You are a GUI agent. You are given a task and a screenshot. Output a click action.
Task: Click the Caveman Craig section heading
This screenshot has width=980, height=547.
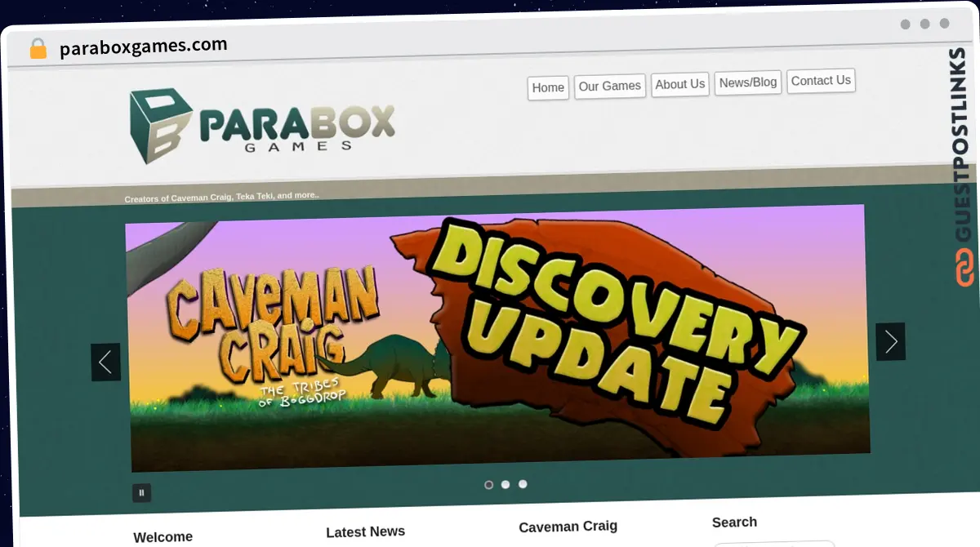[568, 527]
